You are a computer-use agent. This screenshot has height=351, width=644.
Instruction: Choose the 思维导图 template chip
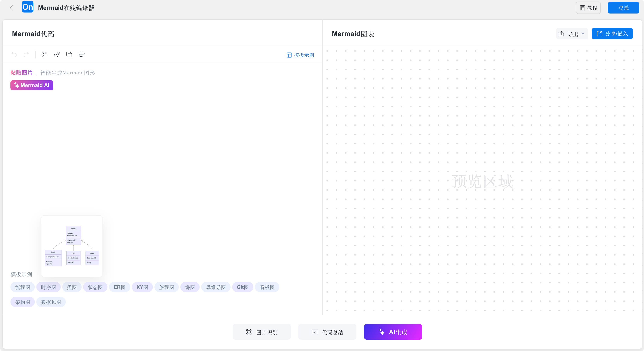coord(216,287)
